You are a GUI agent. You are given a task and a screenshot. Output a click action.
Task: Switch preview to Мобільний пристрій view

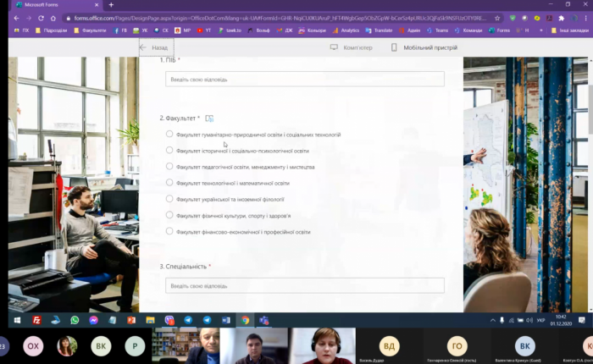click(x=424, y=47)
